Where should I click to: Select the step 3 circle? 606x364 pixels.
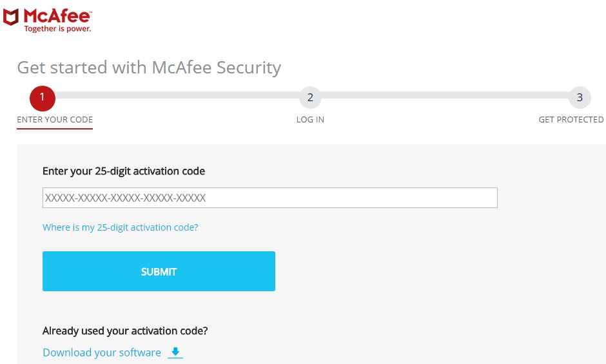pos(580,97)
